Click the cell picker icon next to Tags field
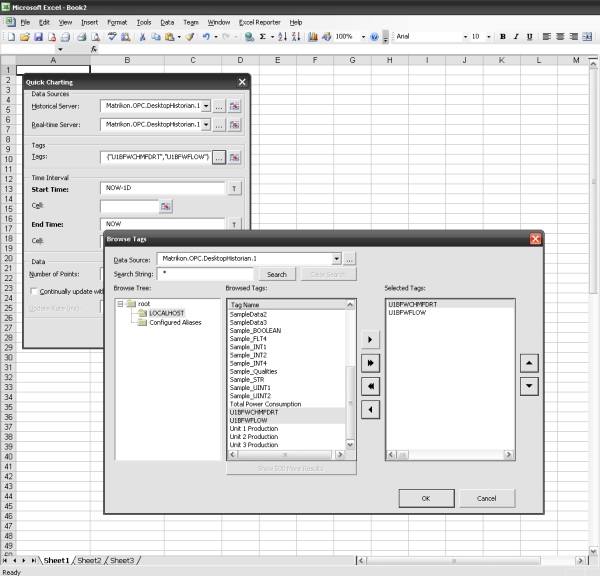This screenshot has height=576, width=600. point(235,157)
